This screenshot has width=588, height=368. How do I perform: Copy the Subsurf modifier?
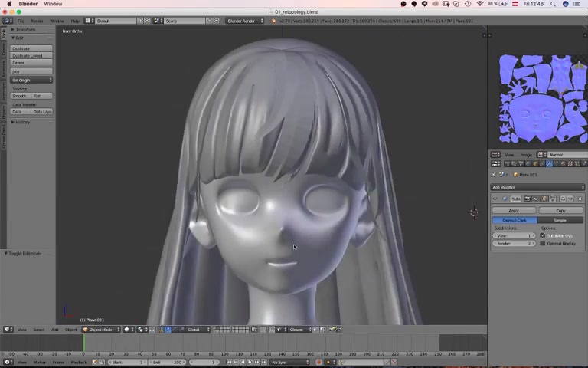click(561, 211)
